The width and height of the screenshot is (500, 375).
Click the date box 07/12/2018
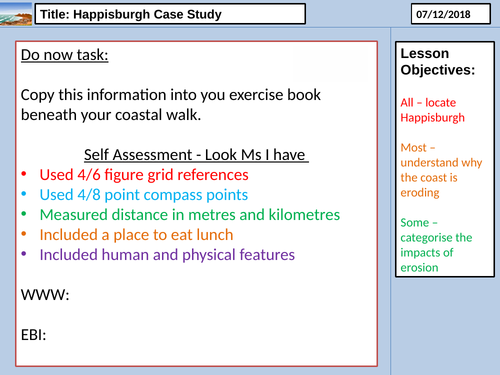tap(451, 14)
